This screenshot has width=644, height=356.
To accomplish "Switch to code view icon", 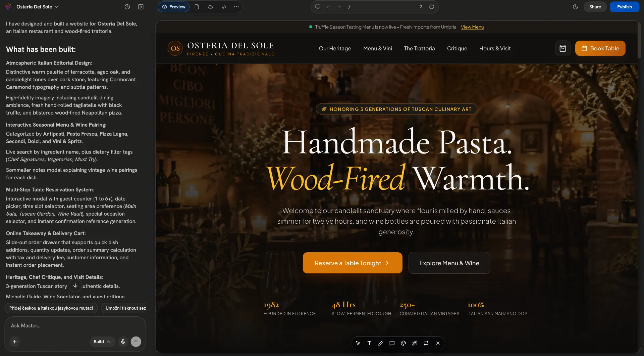I will 224,7.
